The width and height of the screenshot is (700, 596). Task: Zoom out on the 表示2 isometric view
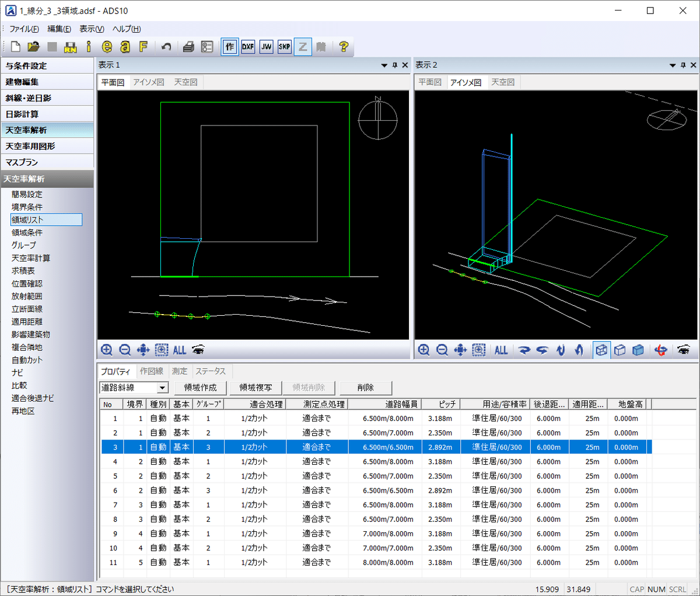[442, 350]
